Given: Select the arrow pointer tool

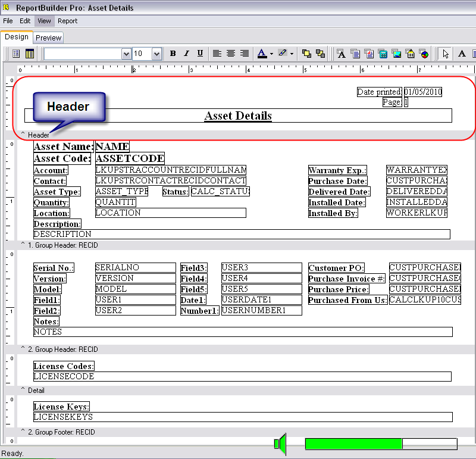Looking at the screenshot, I should click(x=444, y=54).
